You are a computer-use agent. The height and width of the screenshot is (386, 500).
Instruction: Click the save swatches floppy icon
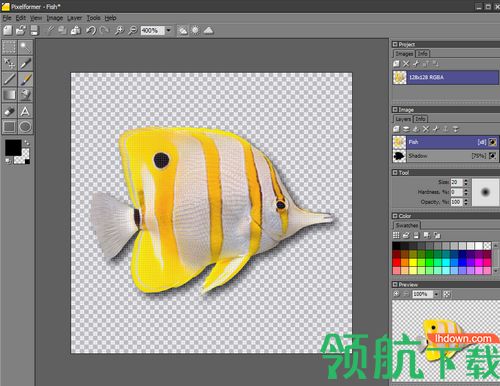pyautogui.click(x=416, y=235)
